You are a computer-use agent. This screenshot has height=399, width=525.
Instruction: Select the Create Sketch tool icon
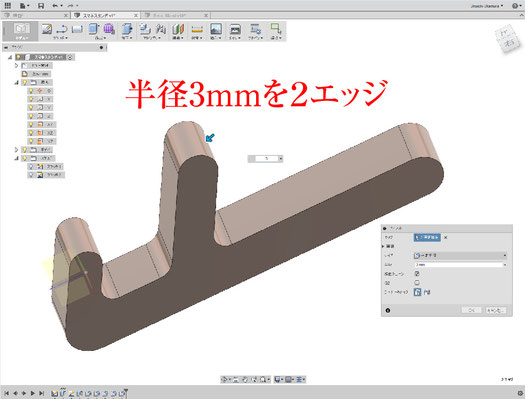coord(47,29)
